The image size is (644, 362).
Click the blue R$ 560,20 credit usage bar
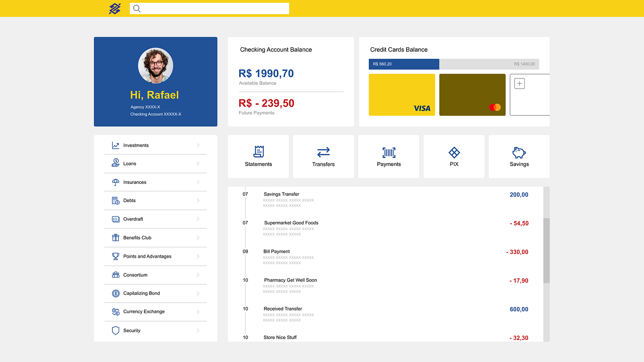tap(404, 64)
